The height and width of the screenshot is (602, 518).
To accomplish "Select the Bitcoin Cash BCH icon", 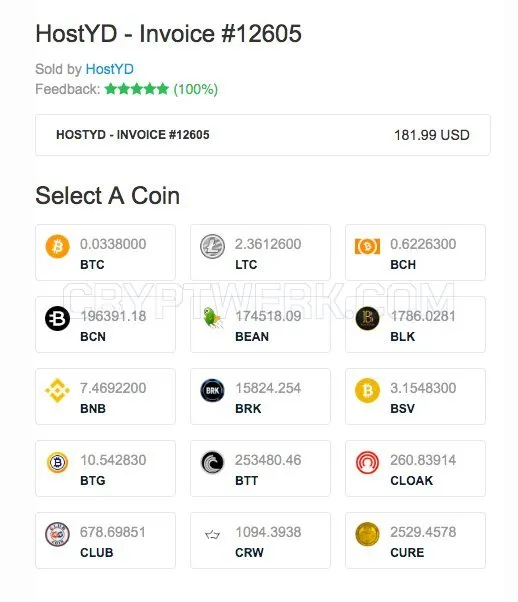I will point(367,246).
